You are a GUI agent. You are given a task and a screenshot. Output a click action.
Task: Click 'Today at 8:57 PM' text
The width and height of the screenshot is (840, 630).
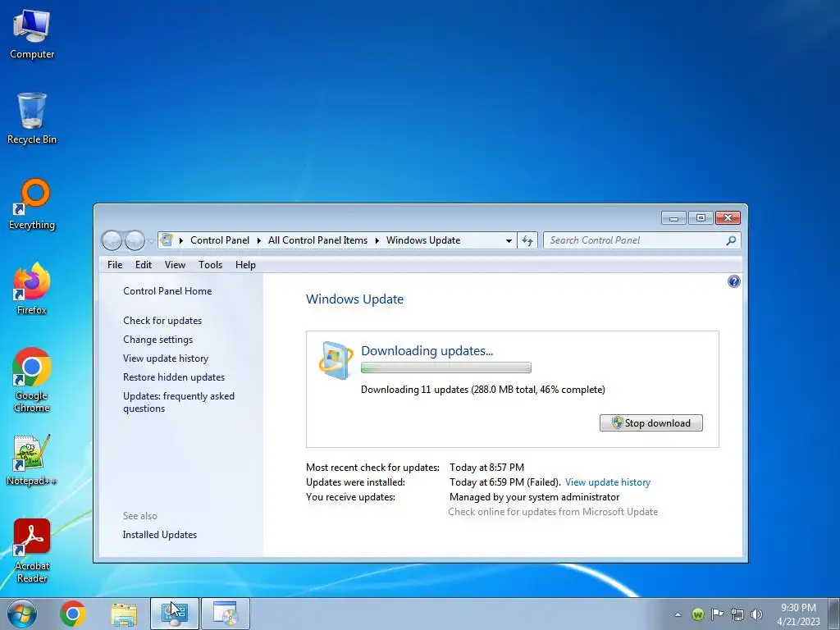(x=486, y=468)
